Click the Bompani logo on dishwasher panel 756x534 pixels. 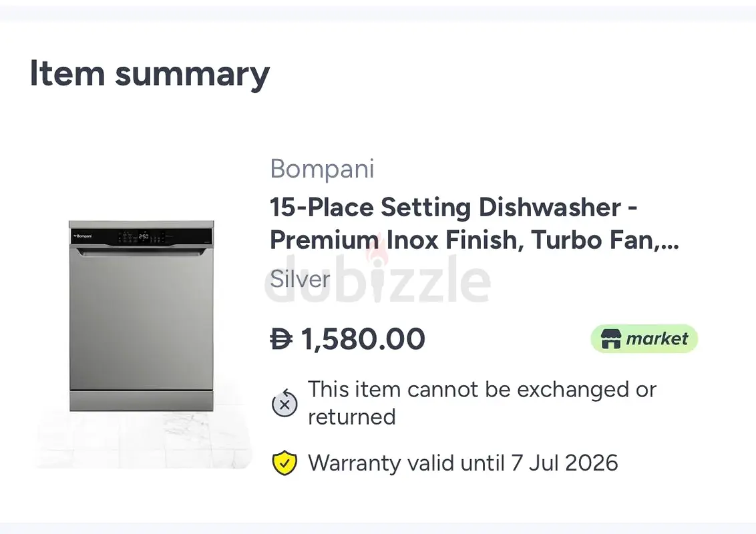(82, 236)
